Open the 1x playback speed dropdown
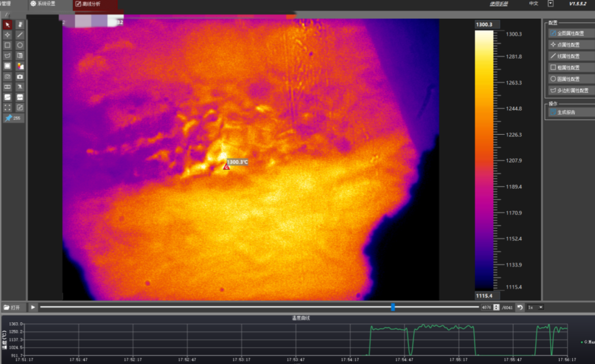 [535, 307]
